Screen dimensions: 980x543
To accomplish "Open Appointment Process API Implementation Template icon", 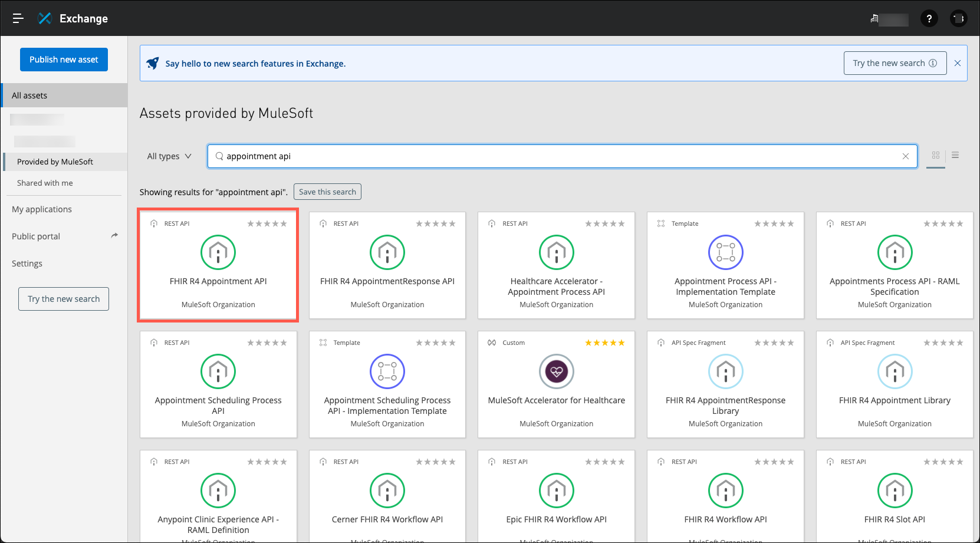I will click(x=726, y=252).
